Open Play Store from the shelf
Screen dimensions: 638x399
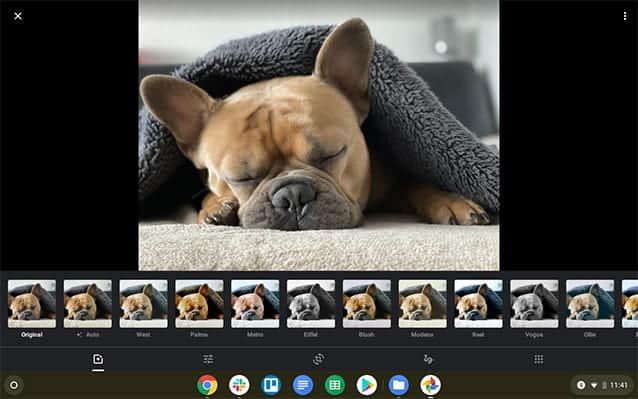pyautogui.click(x=367, y=385)
